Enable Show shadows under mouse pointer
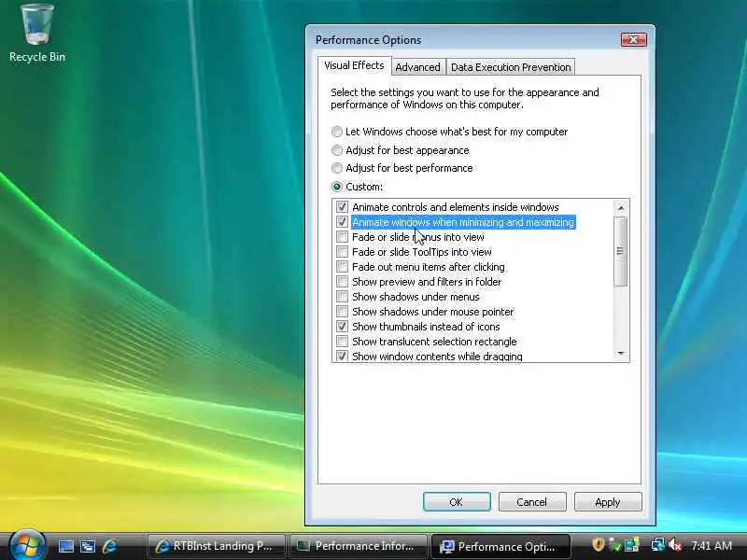Viewport: 747px width, 560px height. point(342,312)
